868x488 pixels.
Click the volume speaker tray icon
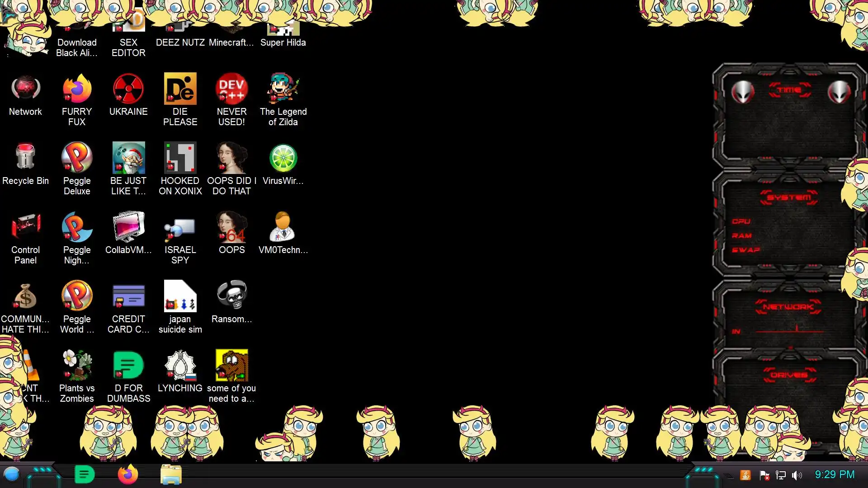(797, 475)
